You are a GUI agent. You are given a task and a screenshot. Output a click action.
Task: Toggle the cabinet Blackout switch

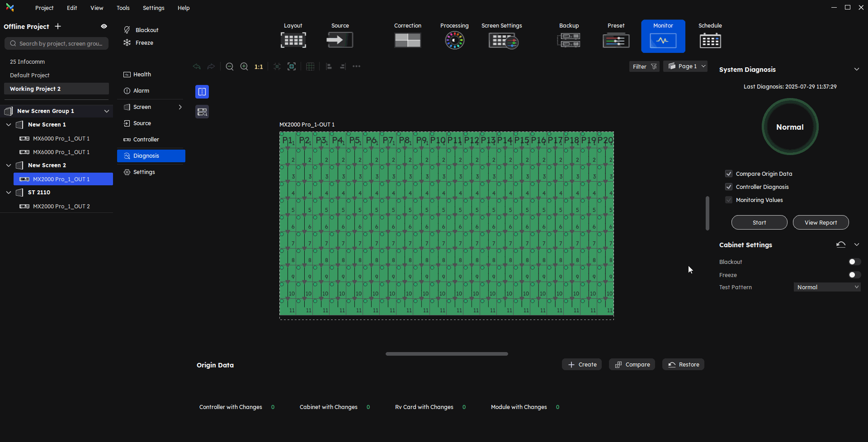(x=854, y=262)
